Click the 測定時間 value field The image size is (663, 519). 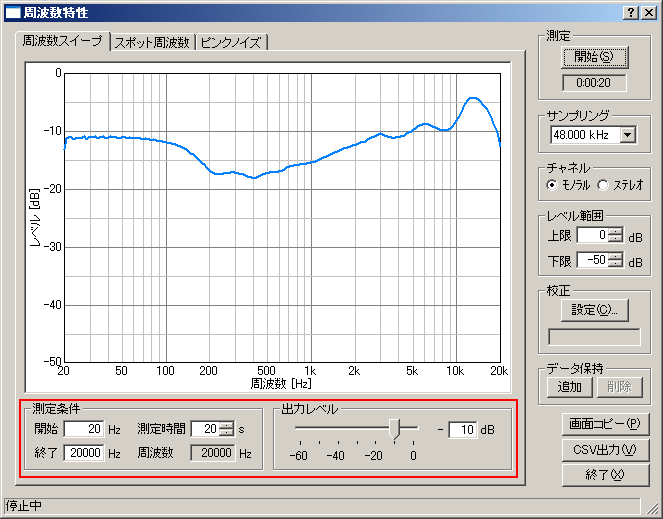(x=205, y=429)
